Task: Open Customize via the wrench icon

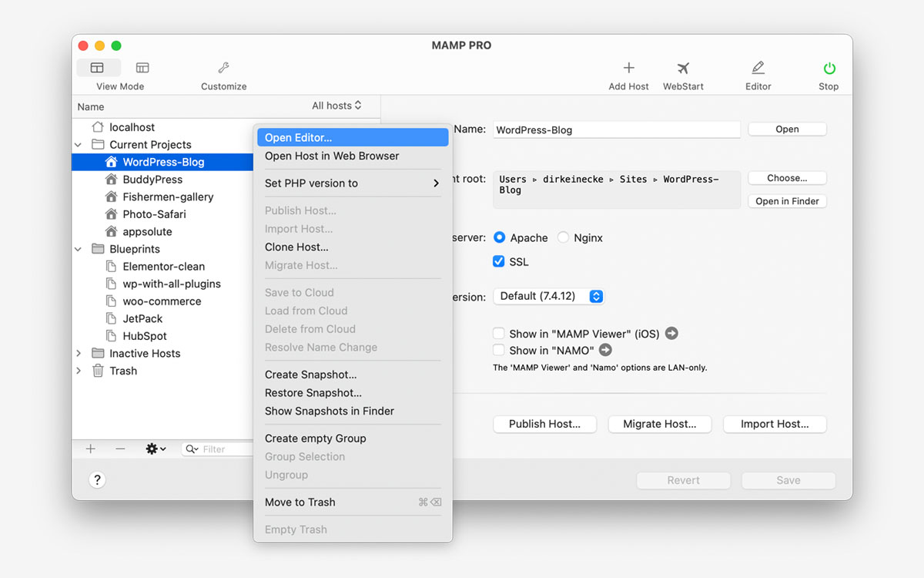Action: point(223,68)
